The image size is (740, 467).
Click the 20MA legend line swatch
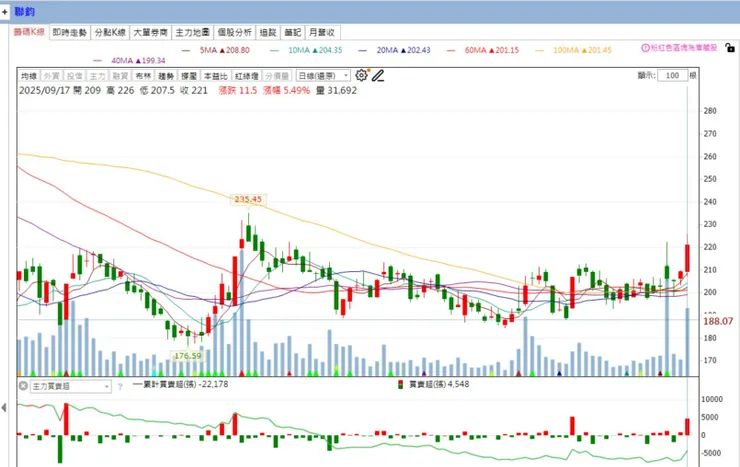pos(362,50)
